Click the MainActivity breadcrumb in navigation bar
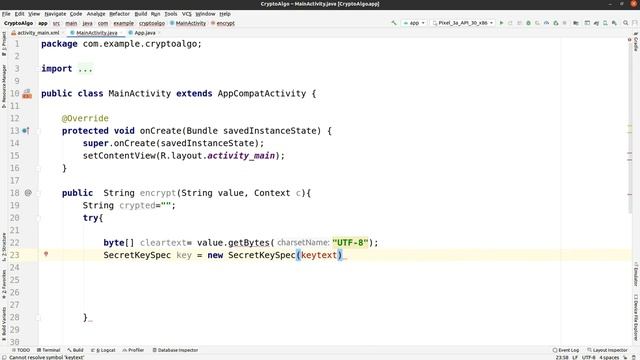 [188, 23]
